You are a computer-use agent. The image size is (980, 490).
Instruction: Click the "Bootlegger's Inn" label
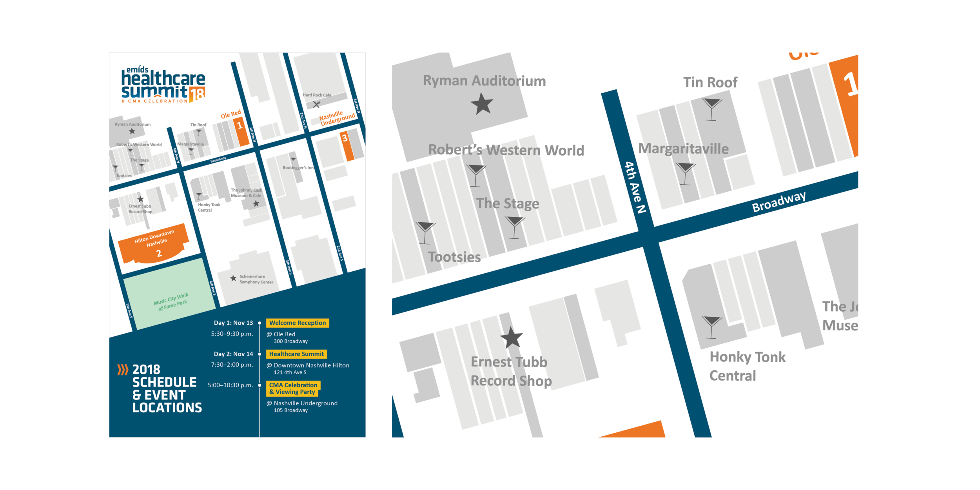pyautogui.click(x=298, y=168)
